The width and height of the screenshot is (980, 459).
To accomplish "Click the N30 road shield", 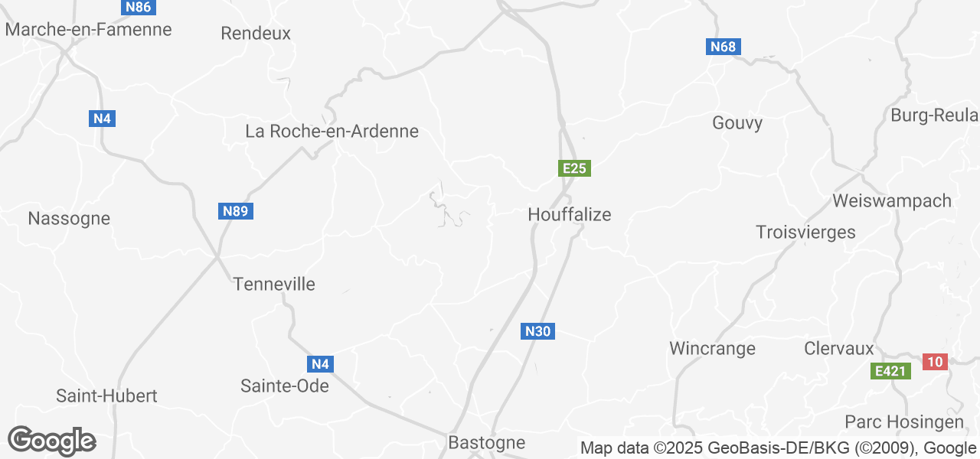I will [x=537, y=331].
